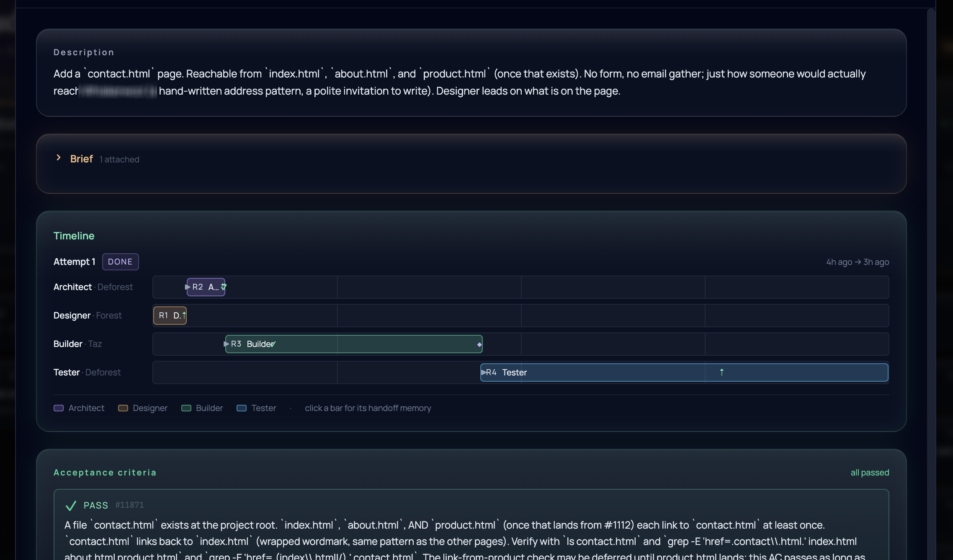
Task: Click the Architect legend color swatch
Action: point(59,408)
